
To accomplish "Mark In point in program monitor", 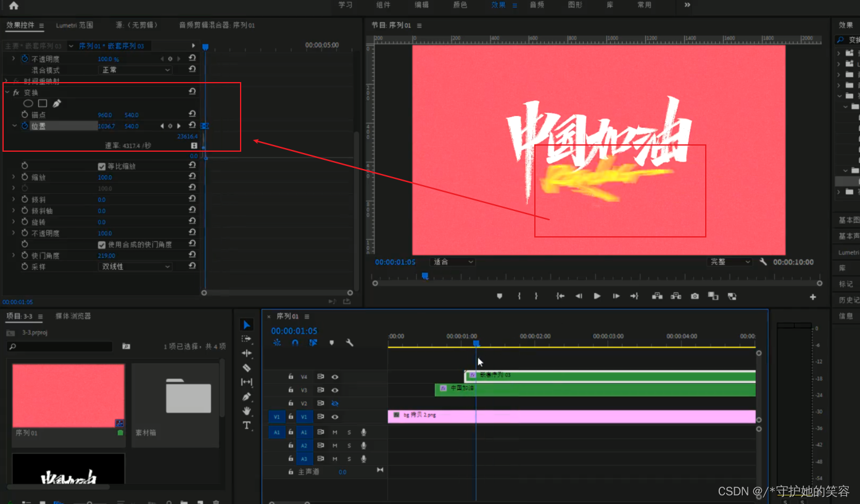I will click(519, 296).
